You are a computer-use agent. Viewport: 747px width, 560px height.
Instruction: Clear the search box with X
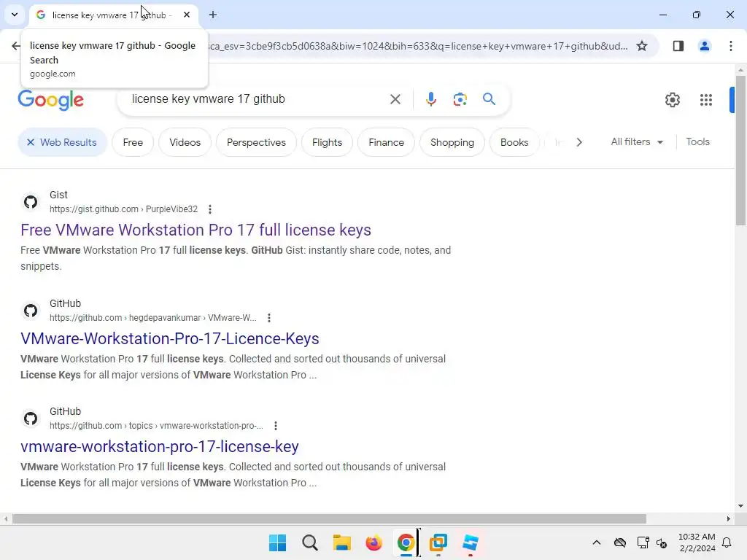coord(395,99)
